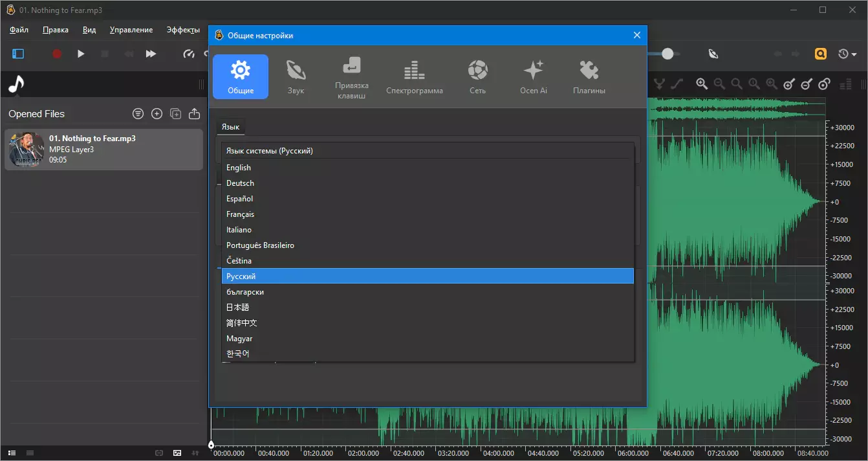Image resolution: width=868 pixels, height=461 pixels.
Task: Open the Эффекты menu
Action: click(183, 30)
